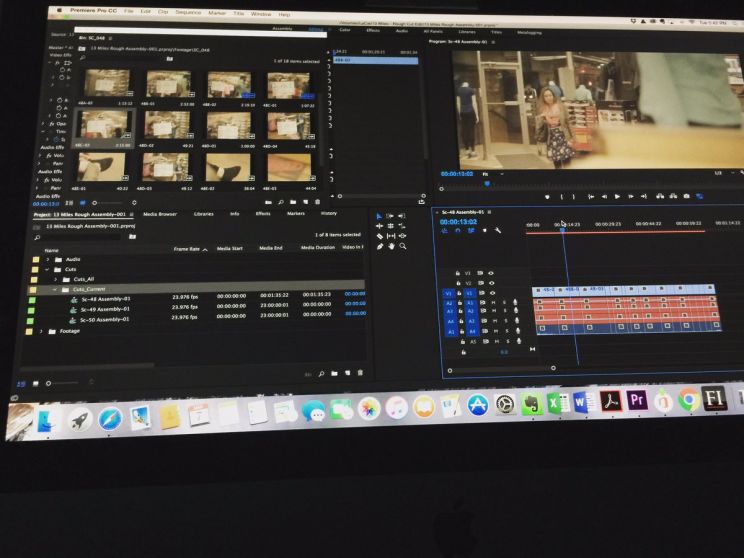Toggle lock on audio track A5
This screenshot has height=558, width=744.
pos(463,342)
